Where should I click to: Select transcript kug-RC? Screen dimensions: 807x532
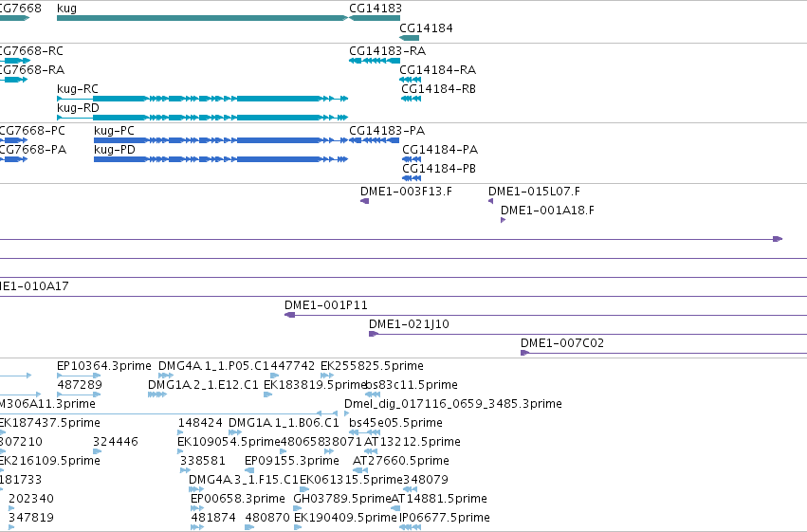click(203, 99)
